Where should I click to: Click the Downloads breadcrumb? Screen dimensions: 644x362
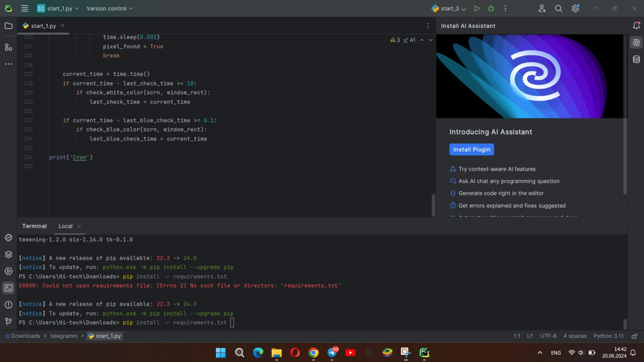pos(25,336)
